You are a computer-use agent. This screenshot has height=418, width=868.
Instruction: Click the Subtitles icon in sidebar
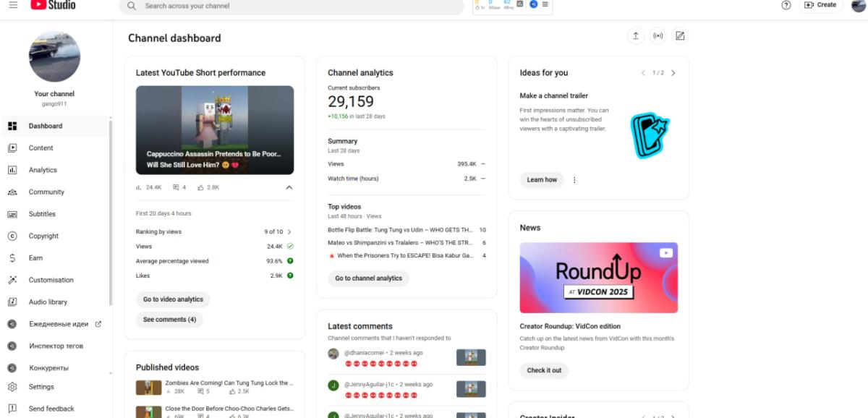coord(12,214)
